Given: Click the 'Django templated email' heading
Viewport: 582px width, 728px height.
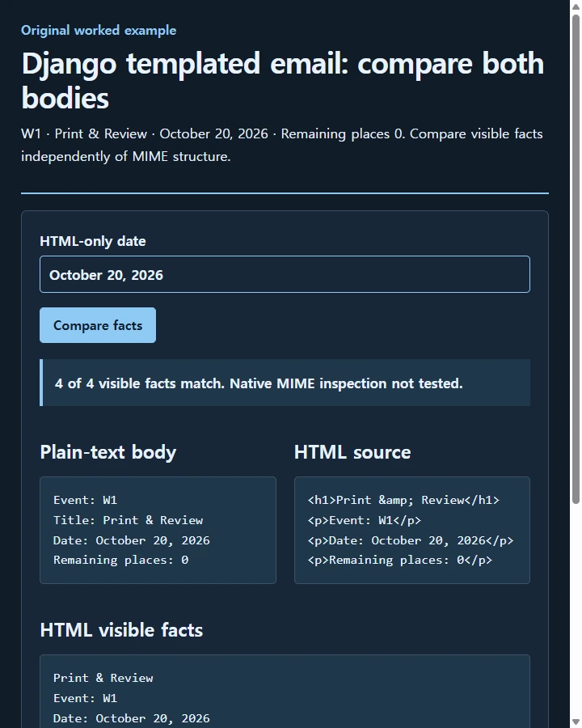Looking at the screenshot, I should [283, 81].
